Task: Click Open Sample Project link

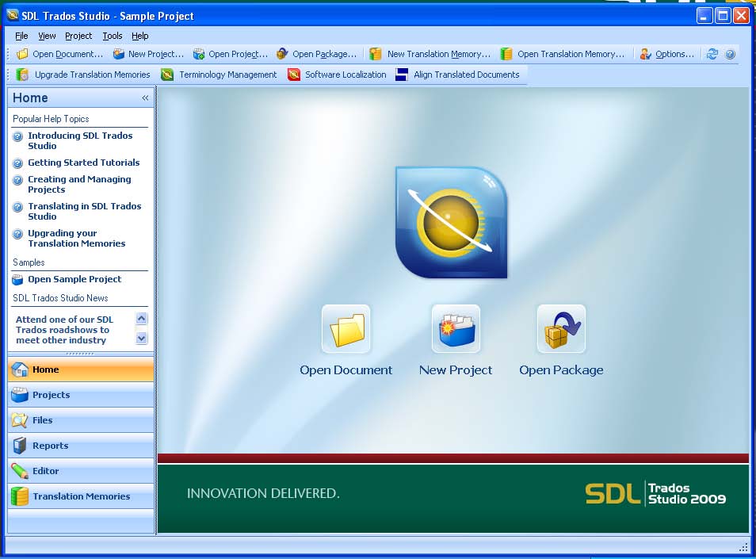Action: pos(74,279)
